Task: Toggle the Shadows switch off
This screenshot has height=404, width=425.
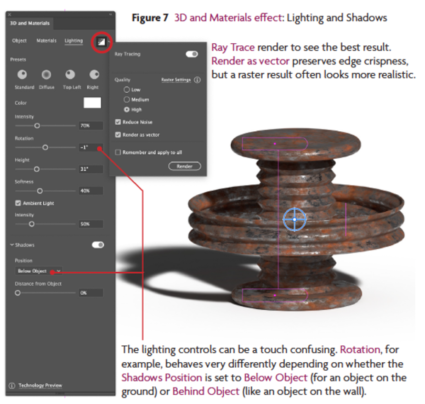Action: [98, 245]
